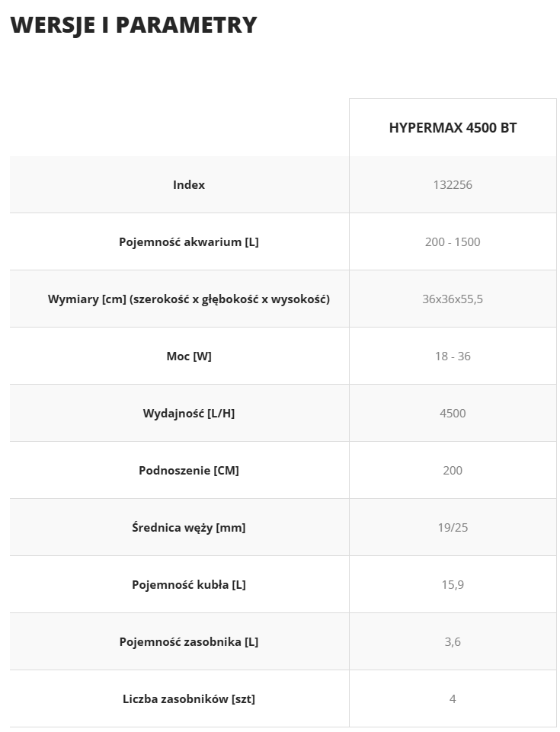Click the WERSJE I PARAMETRY heading
560x732 pixels.
coord(133,25)
